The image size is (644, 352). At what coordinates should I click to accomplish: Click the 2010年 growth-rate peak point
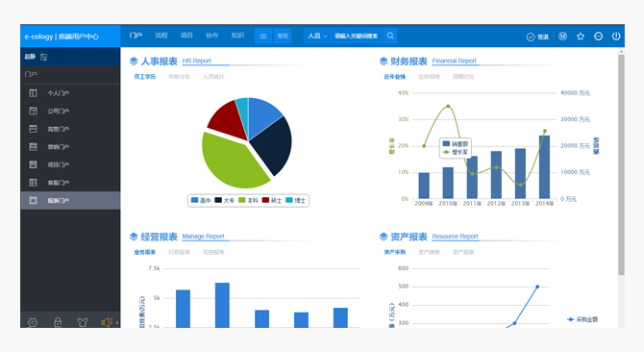tap(448, 107)
